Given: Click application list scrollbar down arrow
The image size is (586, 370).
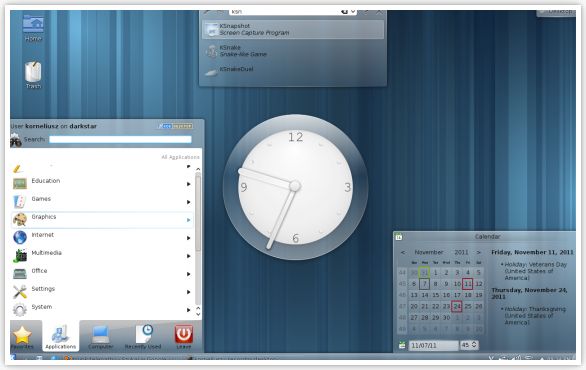Looking at the screenshot, I should (x=198, y=313).
